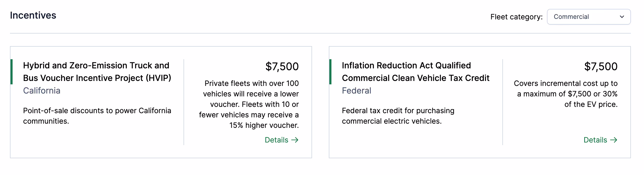Click the green accent bar on HVIP card

[12, 72]
